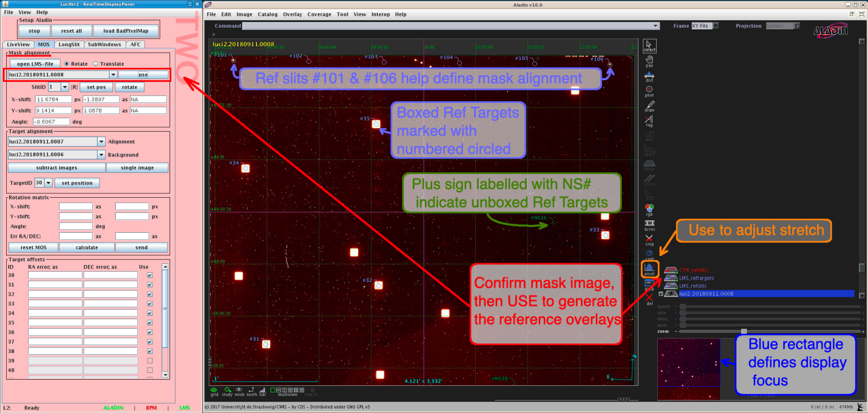Image resolution: width=868 pixels, height=413 pixels.
Task: Click the Angle deg field in Mask alignment
Action: point(51,121)
